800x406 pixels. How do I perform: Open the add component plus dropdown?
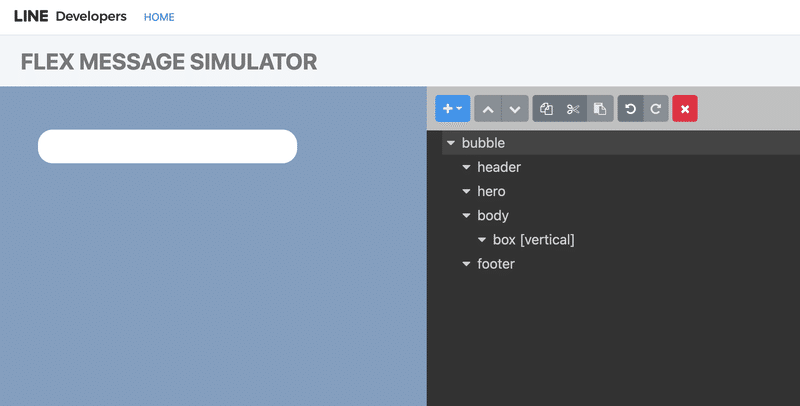453,109
